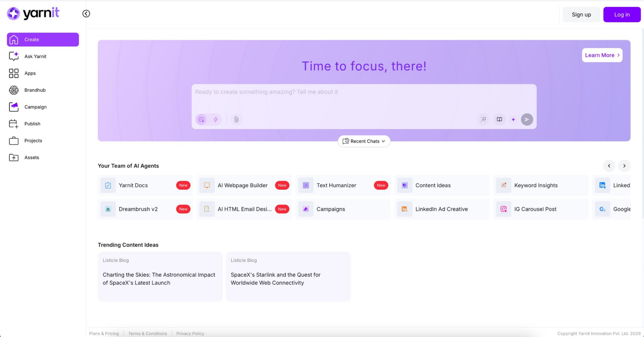Select the Campaign icon in the sidebar

pyautogui.click(x=13, y=107)
